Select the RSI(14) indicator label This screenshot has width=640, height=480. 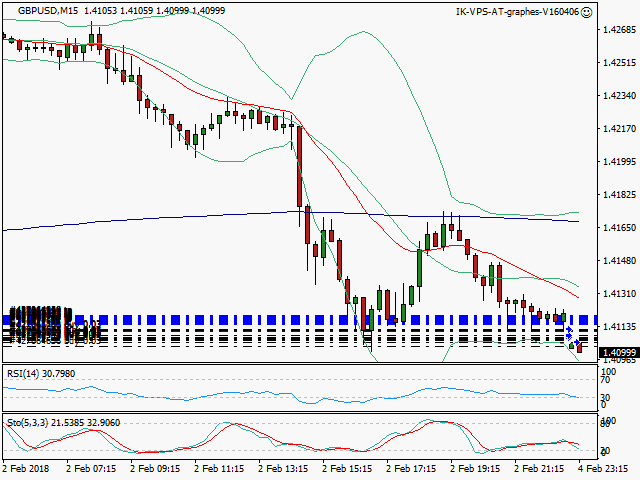[x=42, y=373]
